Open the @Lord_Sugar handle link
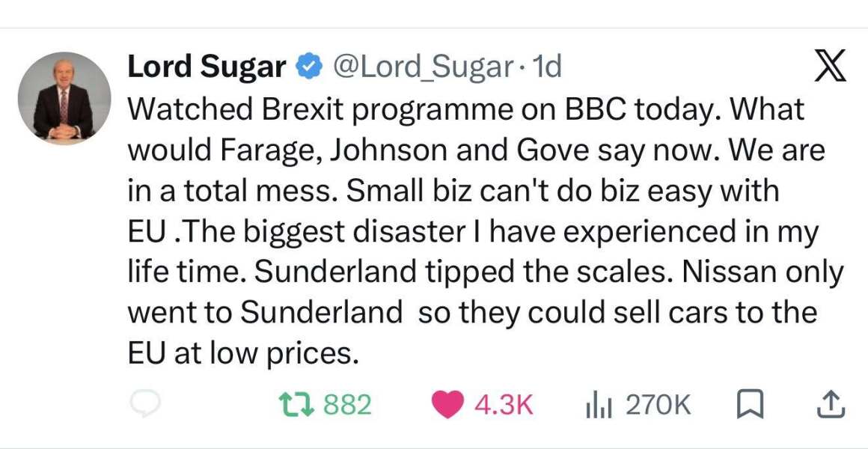868x449 pixels. tap(421, 68)
